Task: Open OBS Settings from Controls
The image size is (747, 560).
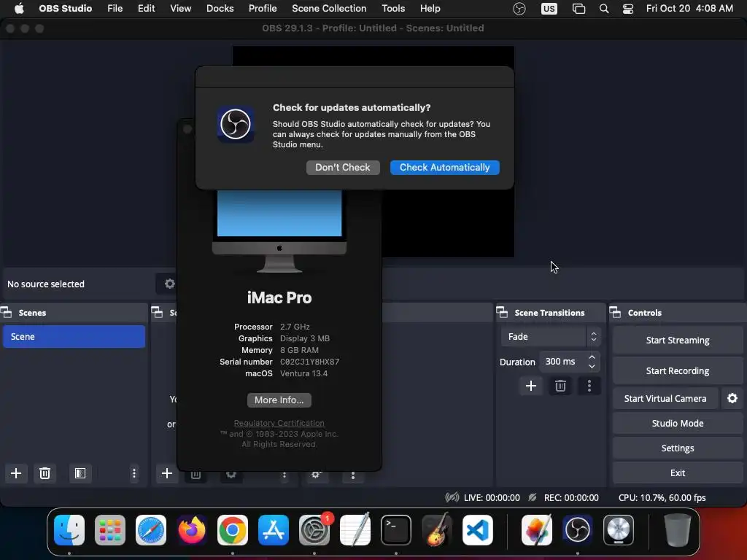Action: click(x=678, y=448)
